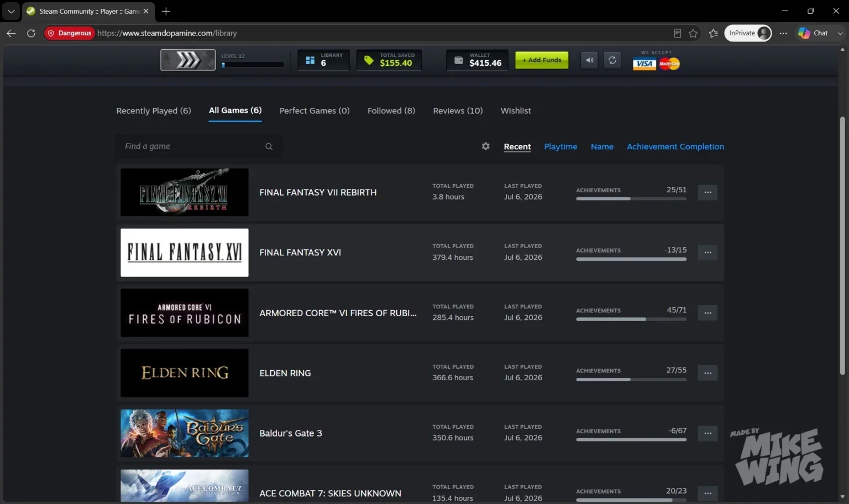Click the Dangerous site warning badge

point(69,33)
